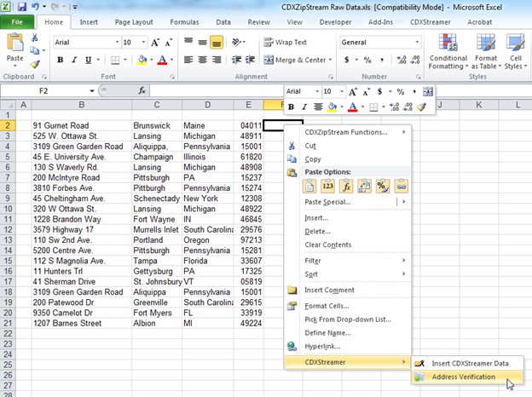The width and height of the screenshot is (532, 397).
Task: Switch to the Insert ribbon tab
Action: (89, 22)
